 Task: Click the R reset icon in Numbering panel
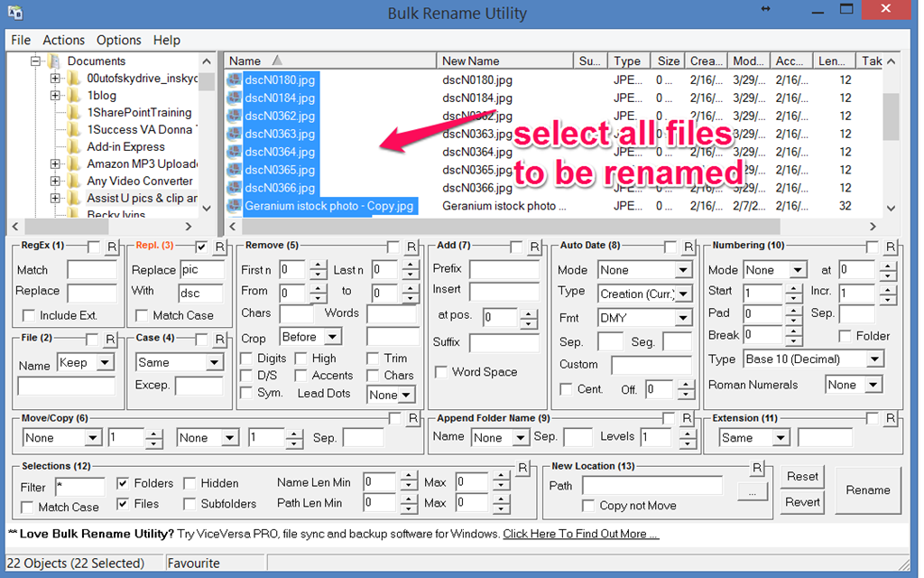(891, 247)
